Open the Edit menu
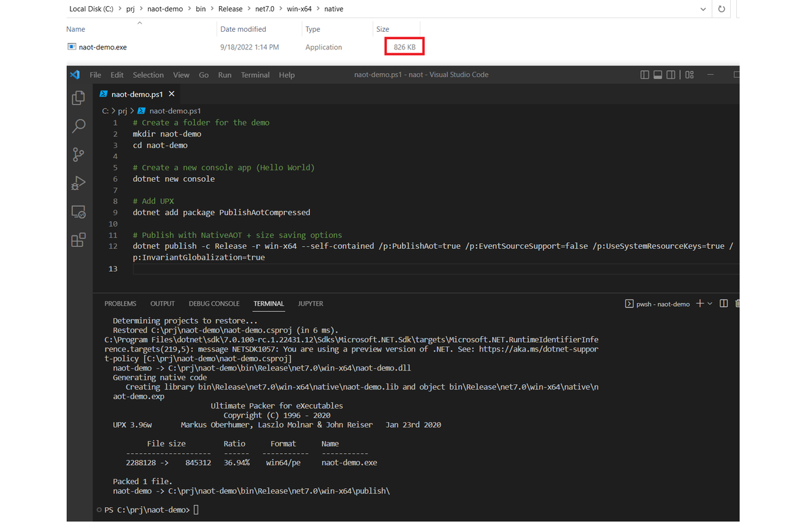Viewport: 812px width, 522px height. [x=117, y=75]
